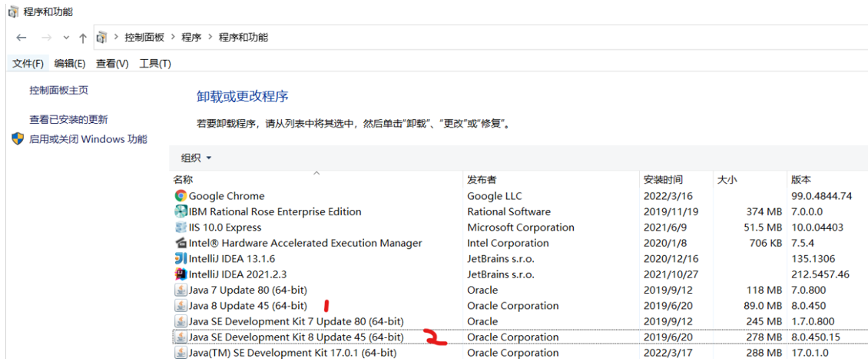Image resolution: width=868 pixels, height=362 pixels.
Task: Click version 99.0.4844.74
Action: [x=821, y=196]
